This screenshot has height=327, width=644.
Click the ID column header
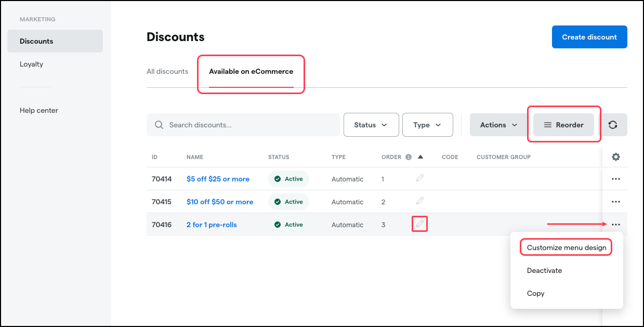coord(154,157)
